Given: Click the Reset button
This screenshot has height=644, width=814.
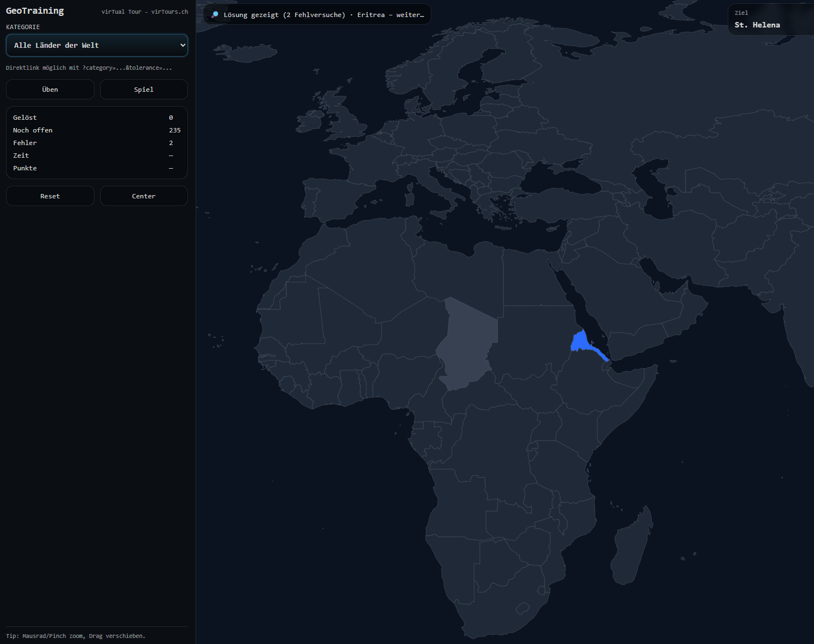Looking at the screenshot, I should tap(50, 196).
